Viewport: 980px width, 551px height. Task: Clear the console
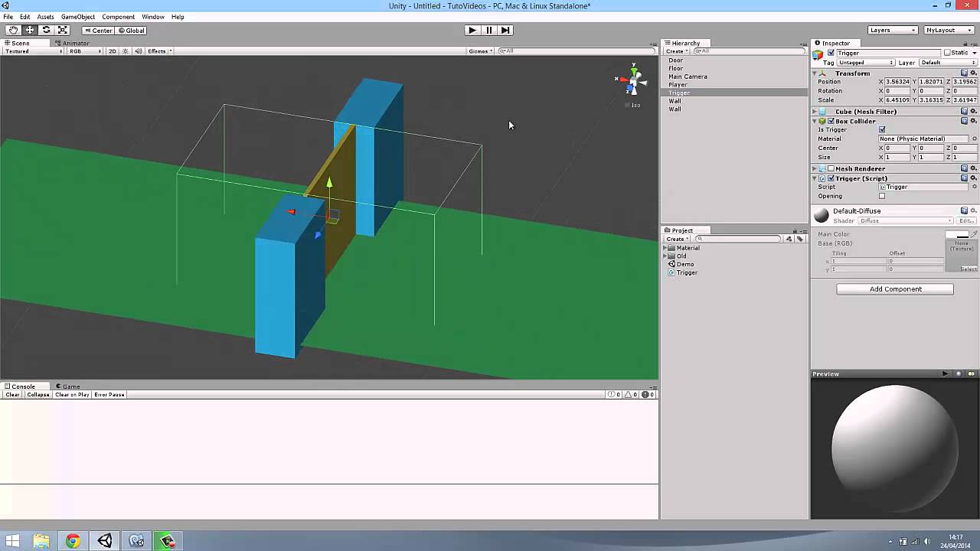[x=12, y=395]
